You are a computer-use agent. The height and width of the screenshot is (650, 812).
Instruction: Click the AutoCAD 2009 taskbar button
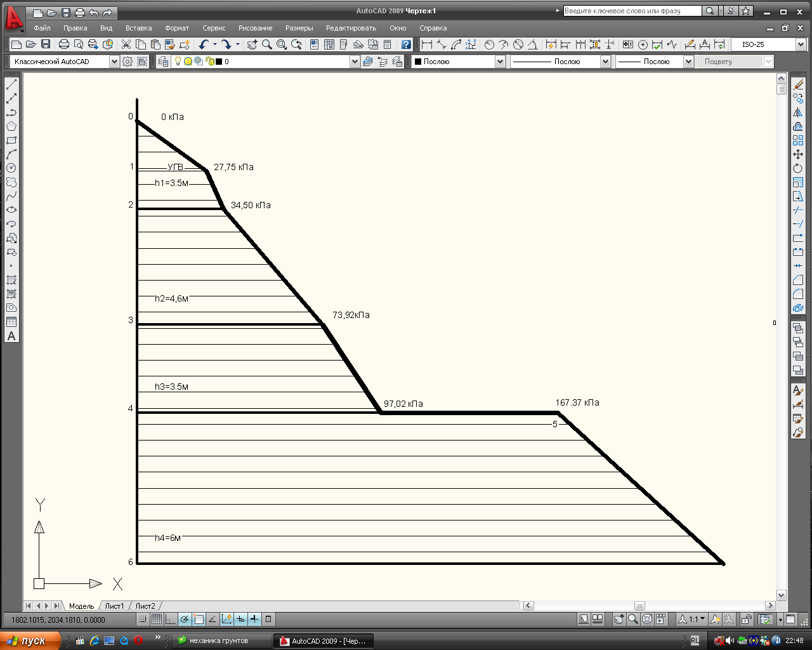323,641
